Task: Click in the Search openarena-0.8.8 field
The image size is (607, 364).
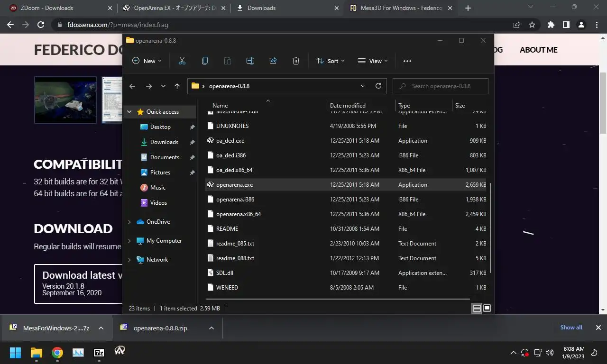Action: (x=441, y=86)
